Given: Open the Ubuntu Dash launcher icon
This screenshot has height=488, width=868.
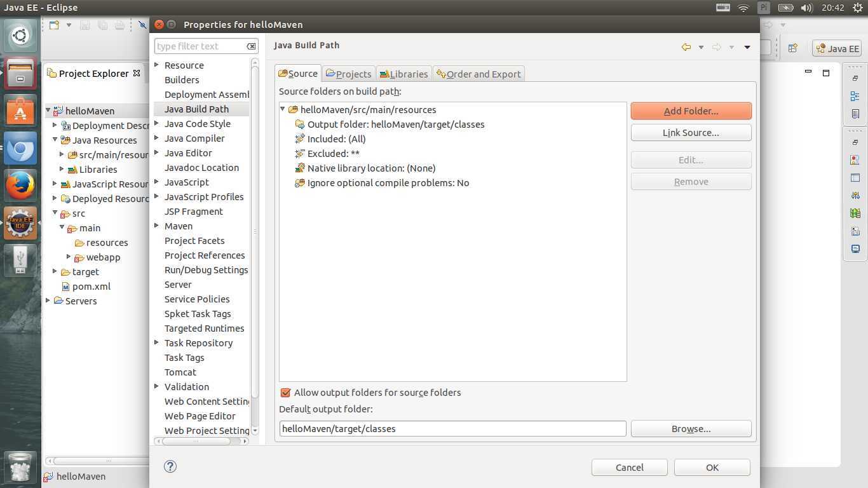Looking at the screenshot, I should point(20,36).
